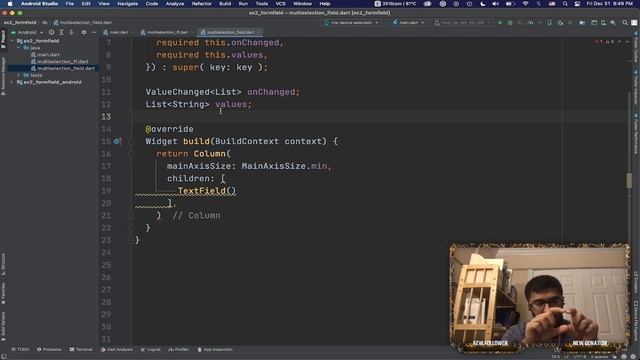The image size is (640, 360).
Task: Open Project panel gear settings
Action: [84, 32]
